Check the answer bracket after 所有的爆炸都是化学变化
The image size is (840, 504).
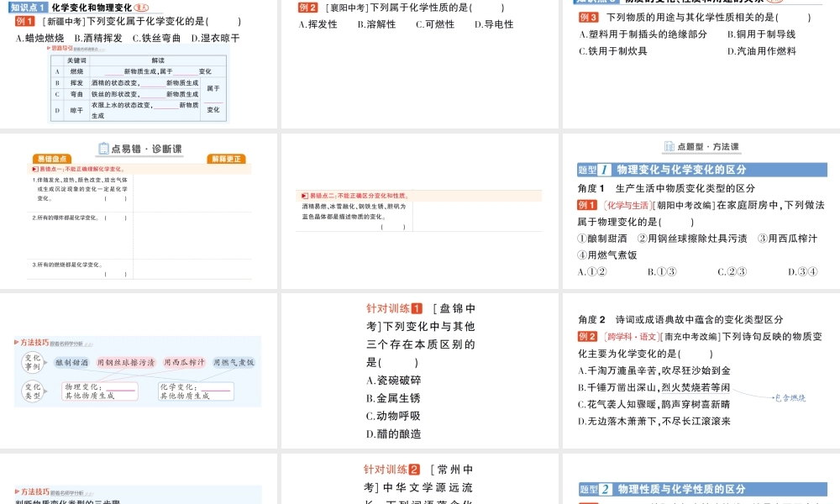pos(115,218)
